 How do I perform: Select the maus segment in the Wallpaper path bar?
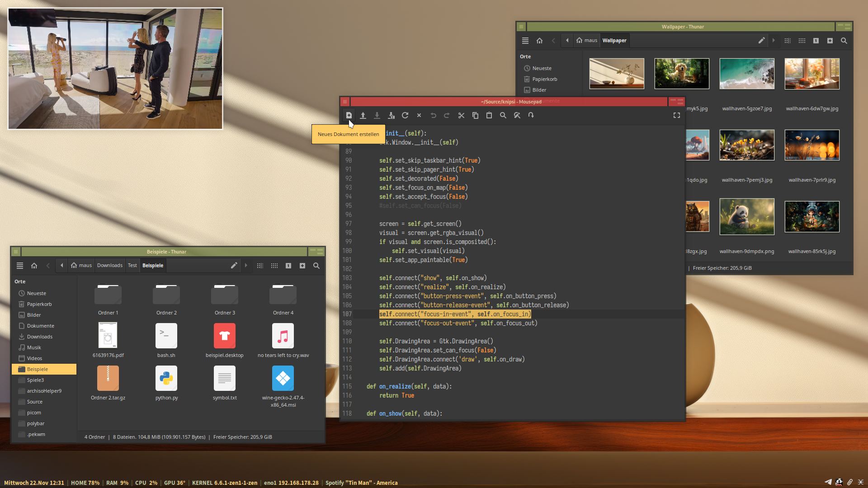(587, 41)
